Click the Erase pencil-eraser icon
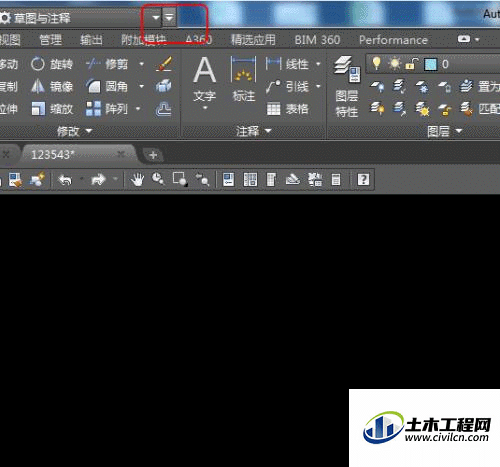Screen dimensions: 500x467 click(x=164, y=64)
